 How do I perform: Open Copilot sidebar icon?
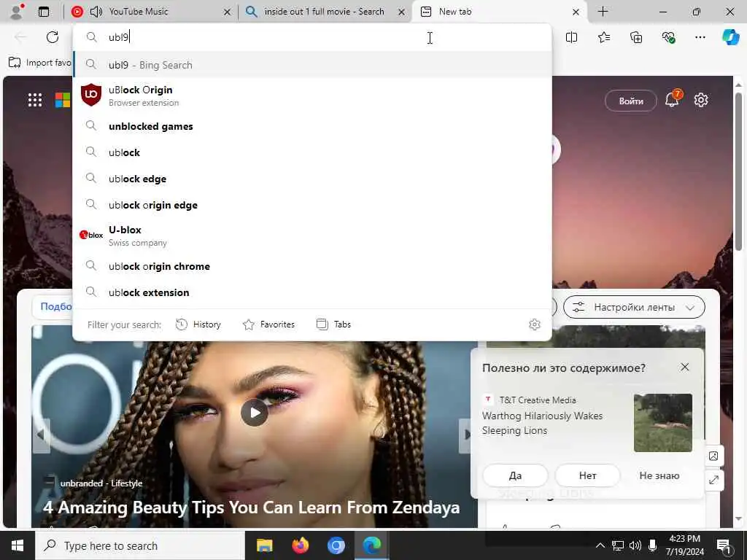point(730,37)
